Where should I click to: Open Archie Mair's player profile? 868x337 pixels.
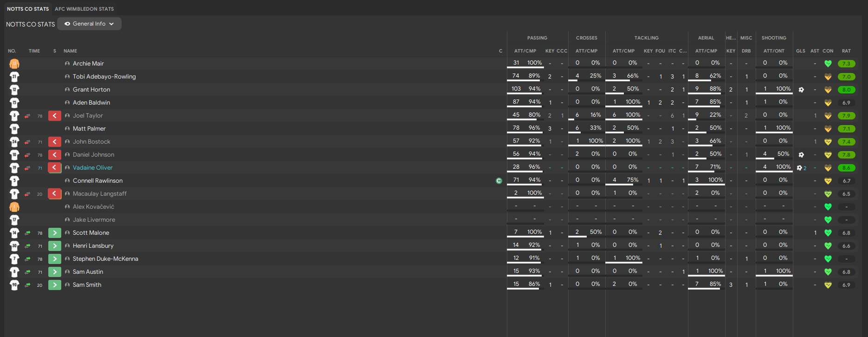88,64
